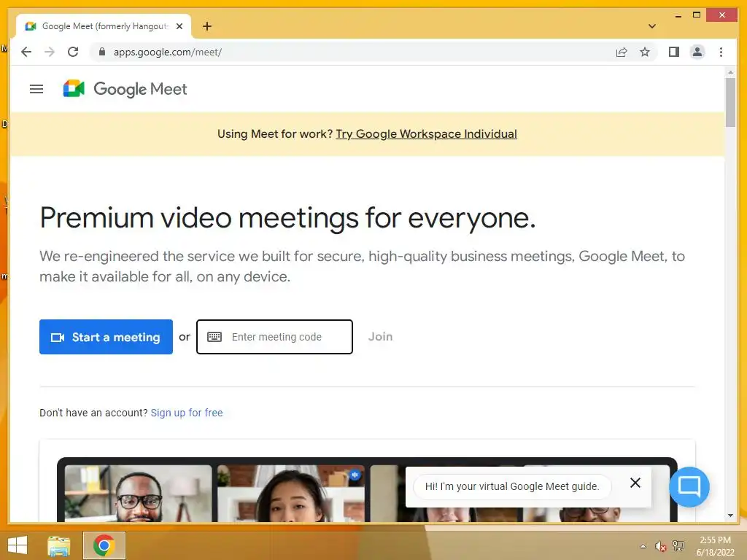Click the address bar URL

click(168, 52)
